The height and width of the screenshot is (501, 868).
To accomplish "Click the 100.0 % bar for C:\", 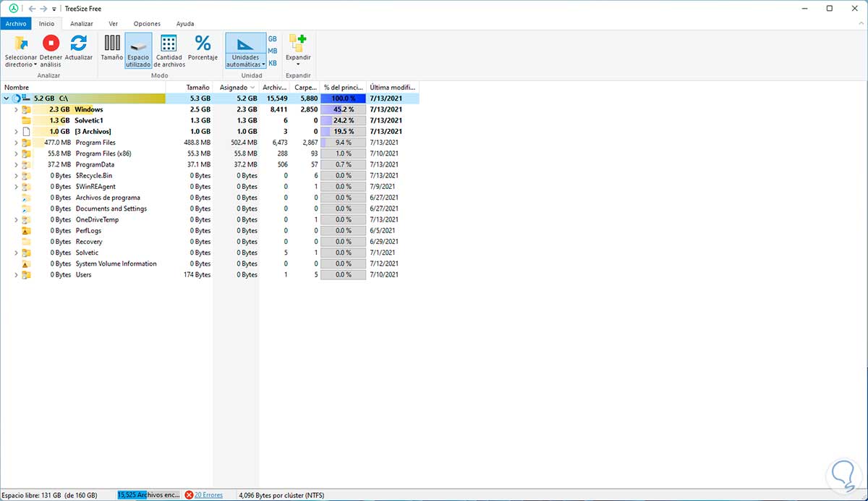I will (344, 98).
